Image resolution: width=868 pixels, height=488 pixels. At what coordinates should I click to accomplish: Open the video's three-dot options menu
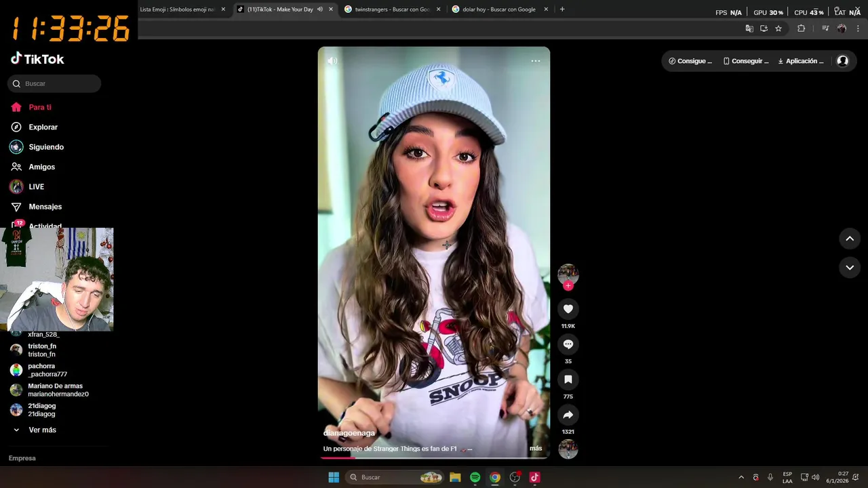coord(536,61)
